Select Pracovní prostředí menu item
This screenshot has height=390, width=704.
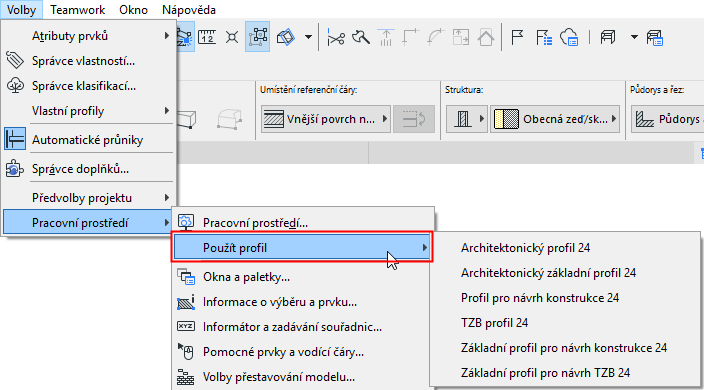88,223
